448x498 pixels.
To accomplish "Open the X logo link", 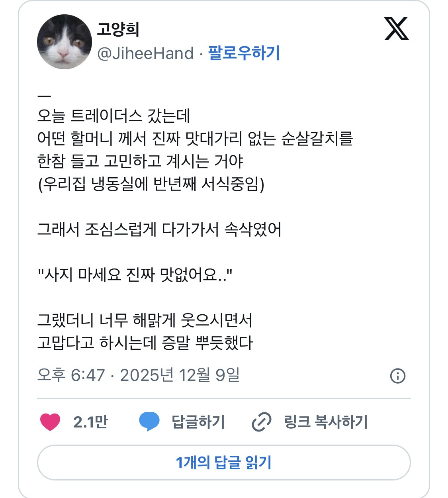I will pos(396,29).
